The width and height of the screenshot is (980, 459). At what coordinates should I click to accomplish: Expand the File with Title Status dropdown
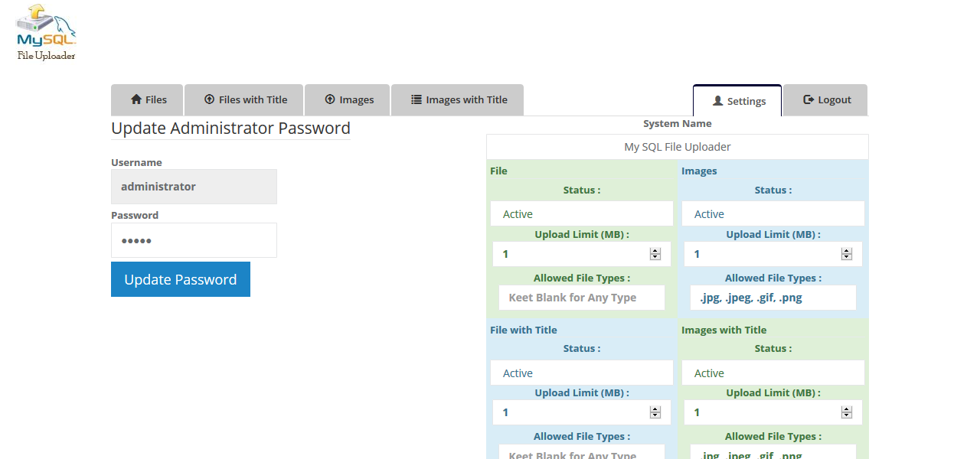pyautogui.click(x=582, y=373)
